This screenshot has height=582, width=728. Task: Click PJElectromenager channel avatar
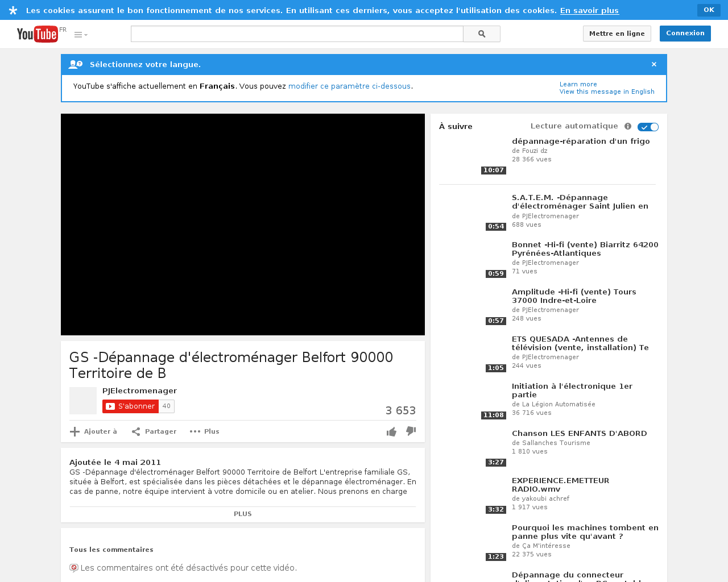(83, 401)
